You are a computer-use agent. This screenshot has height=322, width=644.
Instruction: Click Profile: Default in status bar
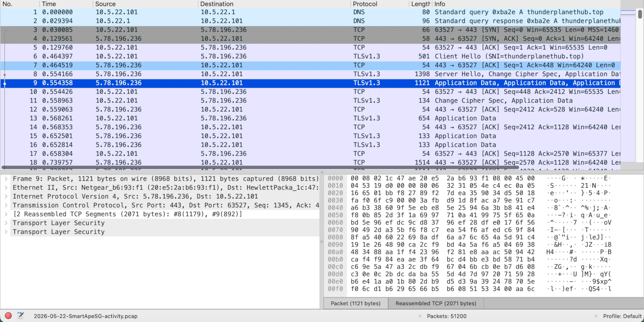622,316
